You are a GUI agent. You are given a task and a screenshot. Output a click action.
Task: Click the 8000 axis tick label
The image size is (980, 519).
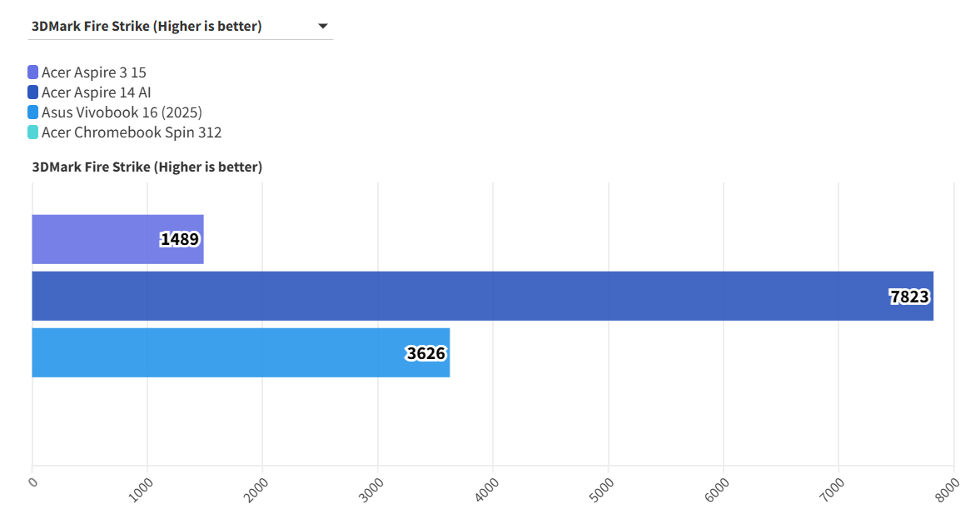point(947,487)
